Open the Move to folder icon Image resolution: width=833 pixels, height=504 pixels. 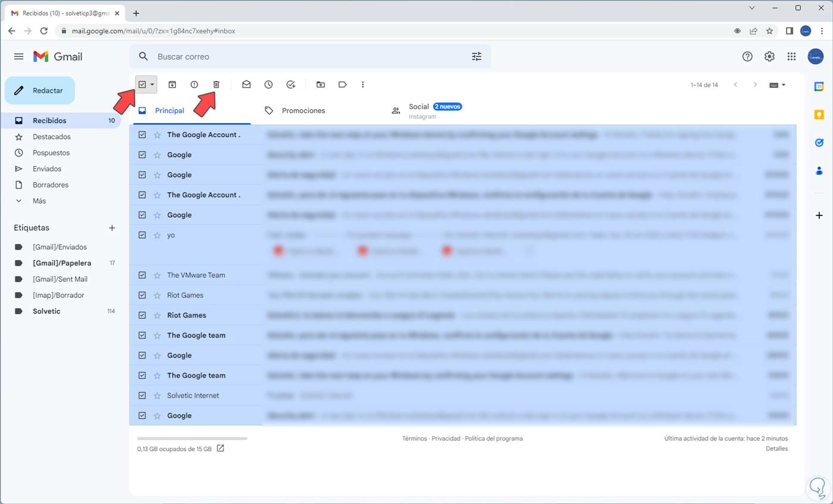point(321,84)
